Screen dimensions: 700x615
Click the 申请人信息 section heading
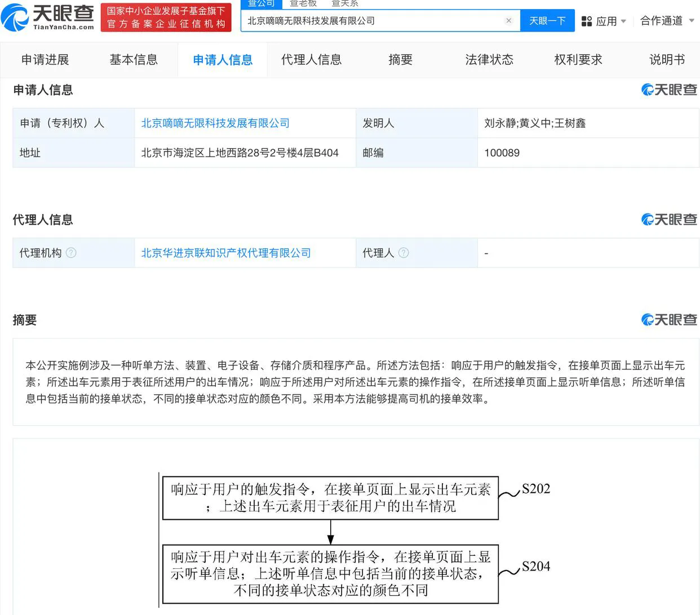(43, 90)
